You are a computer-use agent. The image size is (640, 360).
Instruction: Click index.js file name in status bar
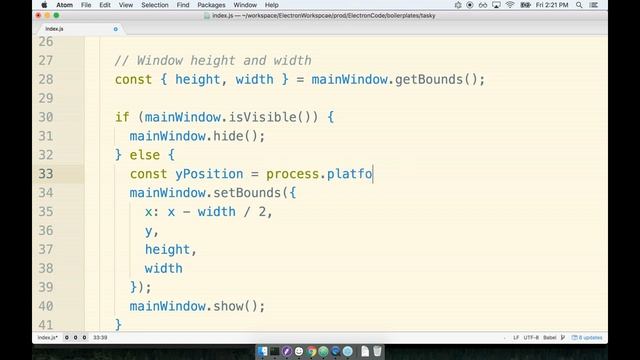47,338
